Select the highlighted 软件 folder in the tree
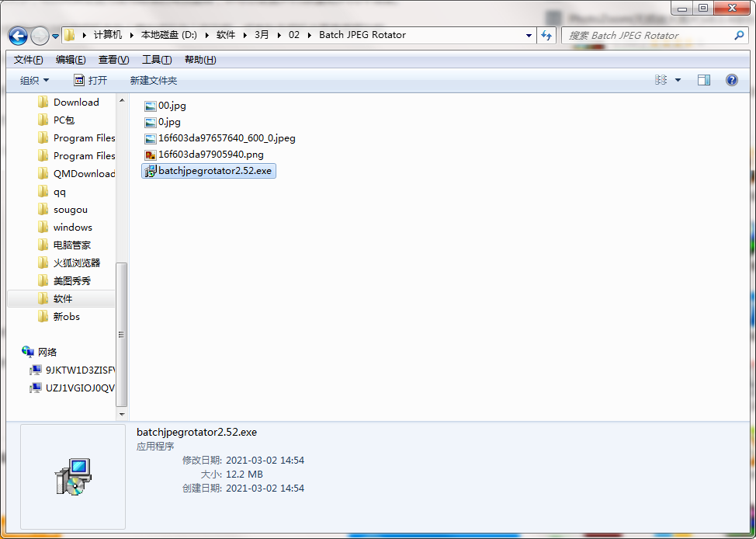 pyautogui.click(x=61, y=299)
